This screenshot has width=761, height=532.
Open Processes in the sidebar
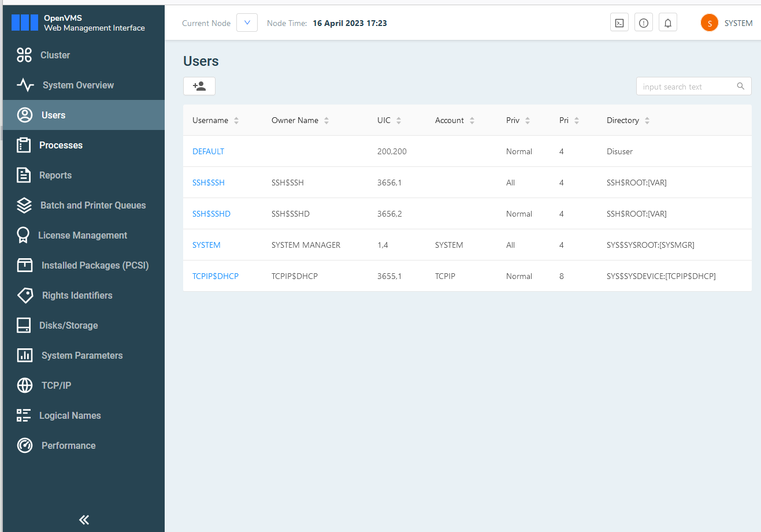(61, 145)
